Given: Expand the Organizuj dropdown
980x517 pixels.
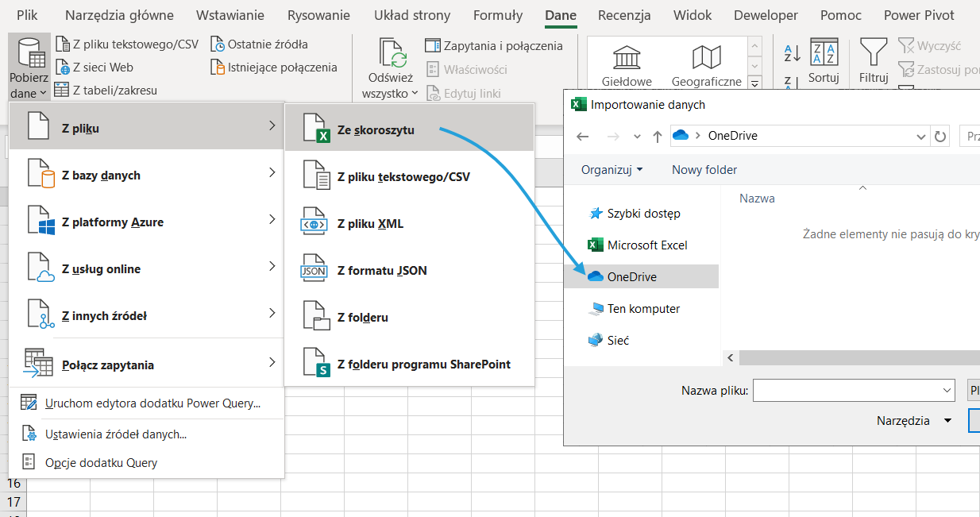Looking at the screenshot, I should 612,169.
